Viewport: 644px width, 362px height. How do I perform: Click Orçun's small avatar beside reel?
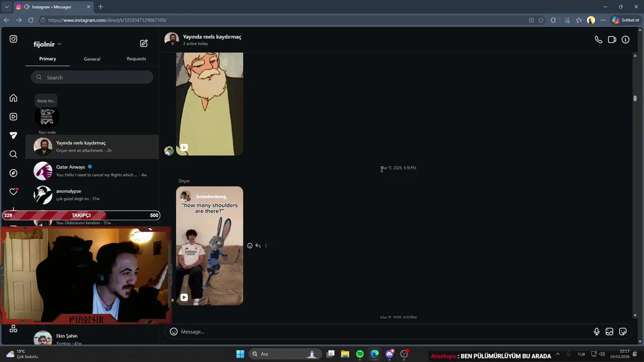pos(169,151)
